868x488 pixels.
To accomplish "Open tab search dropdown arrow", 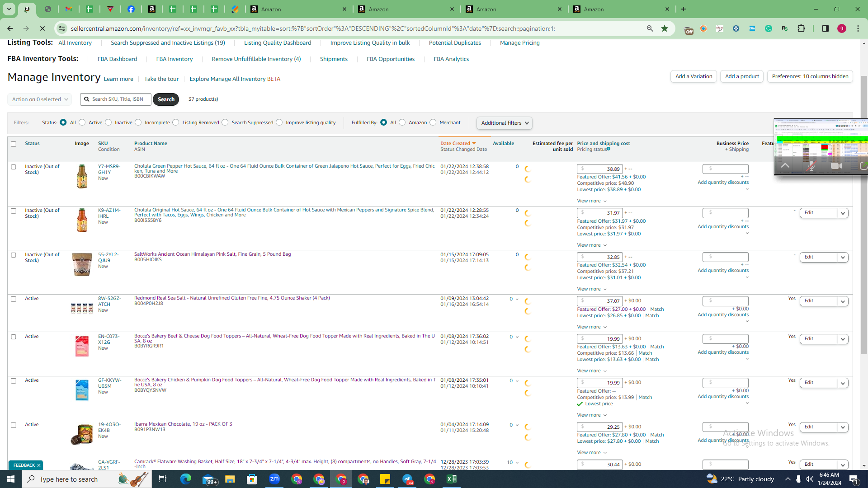I will [9, 9].
